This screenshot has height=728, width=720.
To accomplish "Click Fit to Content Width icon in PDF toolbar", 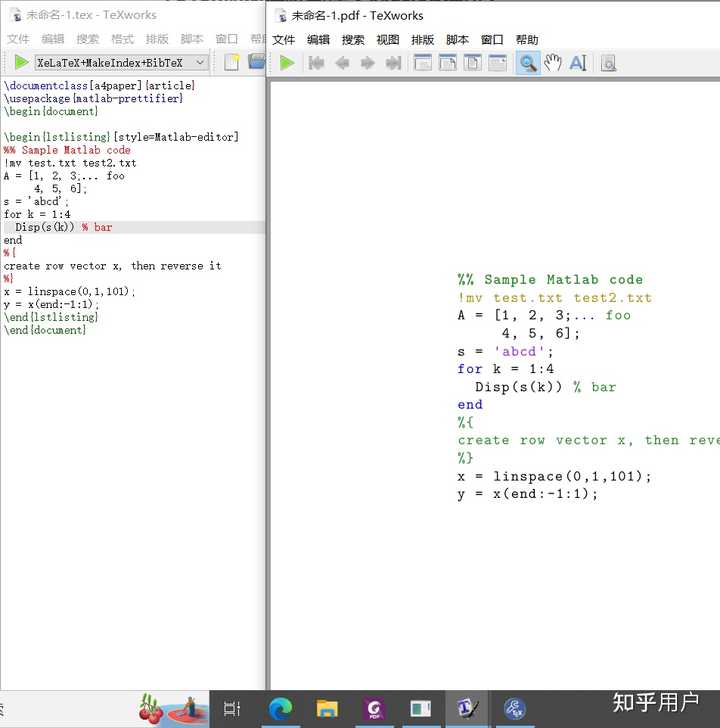I will 498,63.
